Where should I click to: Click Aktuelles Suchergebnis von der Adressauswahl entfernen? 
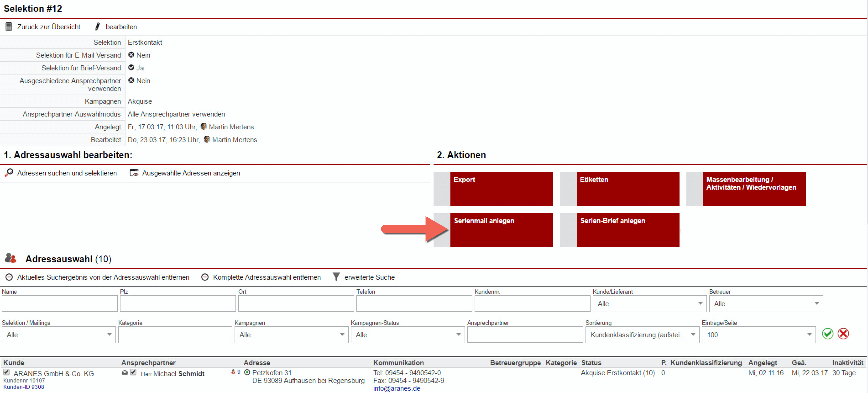point(103,277)
